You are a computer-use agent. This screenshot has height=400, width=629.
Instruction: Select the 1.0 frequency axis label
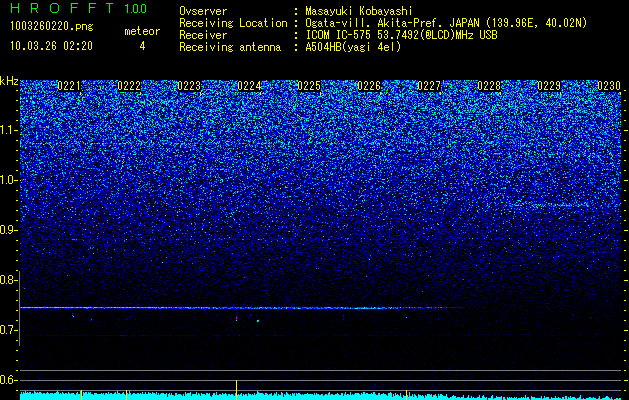click(x=9, y=180)
